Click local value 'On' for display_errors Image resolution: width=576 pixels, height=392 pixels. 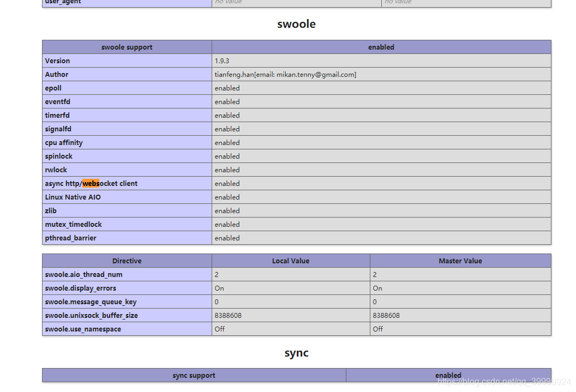pos(219,288)
